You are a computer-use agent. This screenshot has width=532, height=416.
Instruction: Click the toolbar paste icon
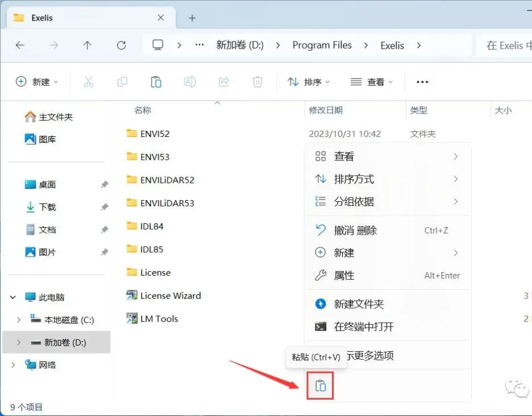tap(156, 82)
